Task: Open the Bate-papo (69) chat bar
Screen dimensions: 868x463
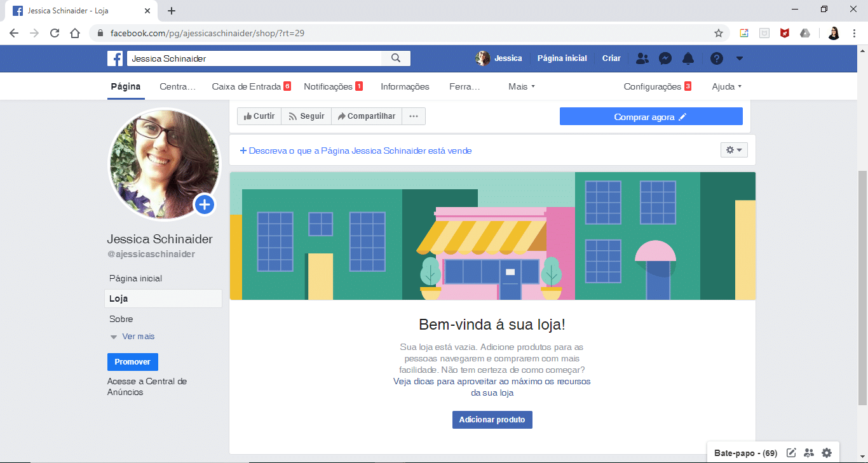Action: [746, 453]
